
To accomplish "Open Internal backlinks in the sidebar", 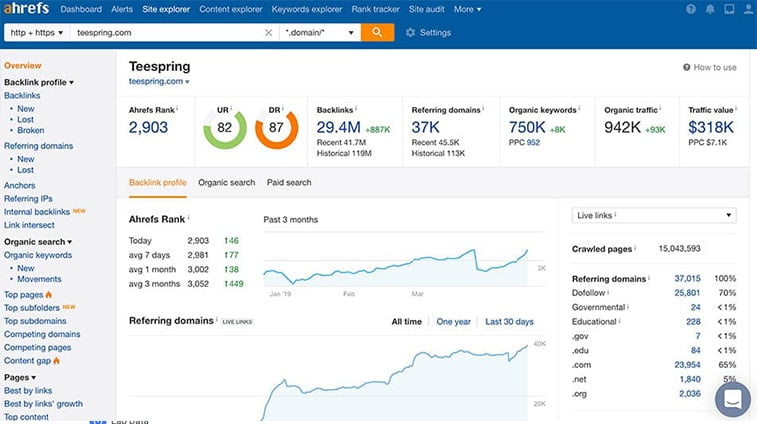I will click(x=37, y=212).
